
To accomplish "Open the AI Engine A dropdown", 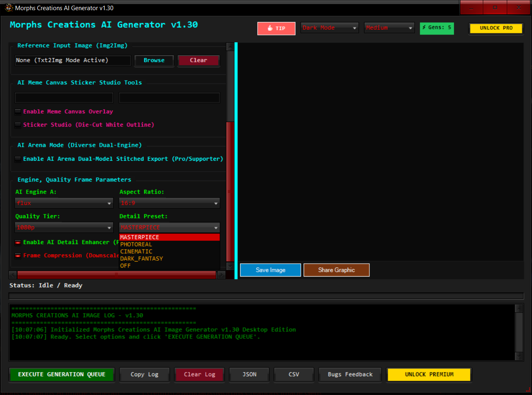I will (x=64, y=203).
